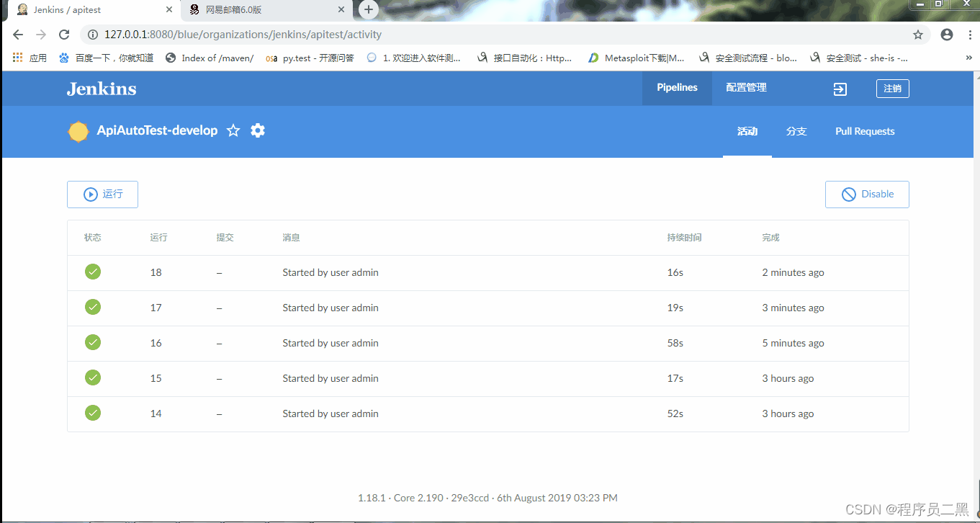The height and width of the screenshot is (523, 980).
Task: Click the Jenkins logo text
Action: (102, 89)
